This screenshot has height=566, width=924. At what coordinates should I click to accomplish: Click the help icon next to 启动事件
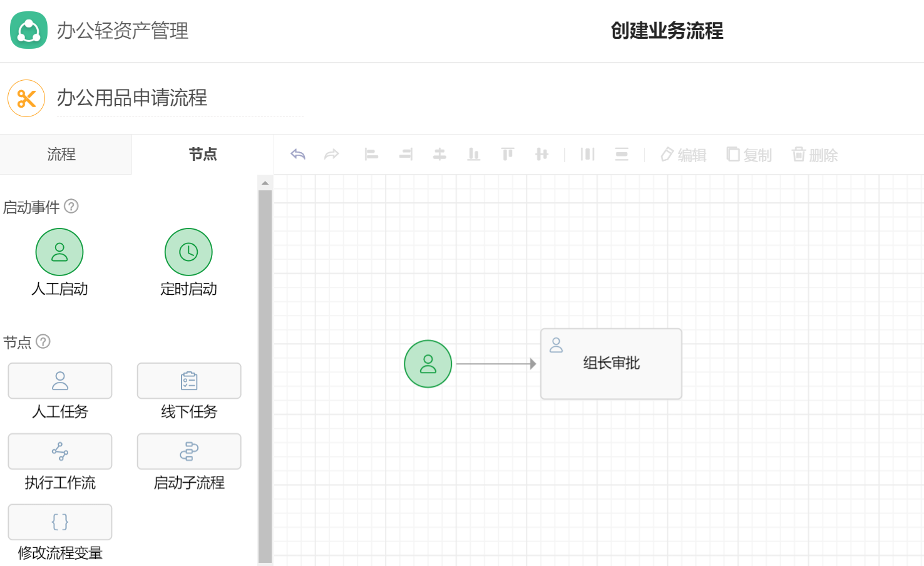[72, 206]
